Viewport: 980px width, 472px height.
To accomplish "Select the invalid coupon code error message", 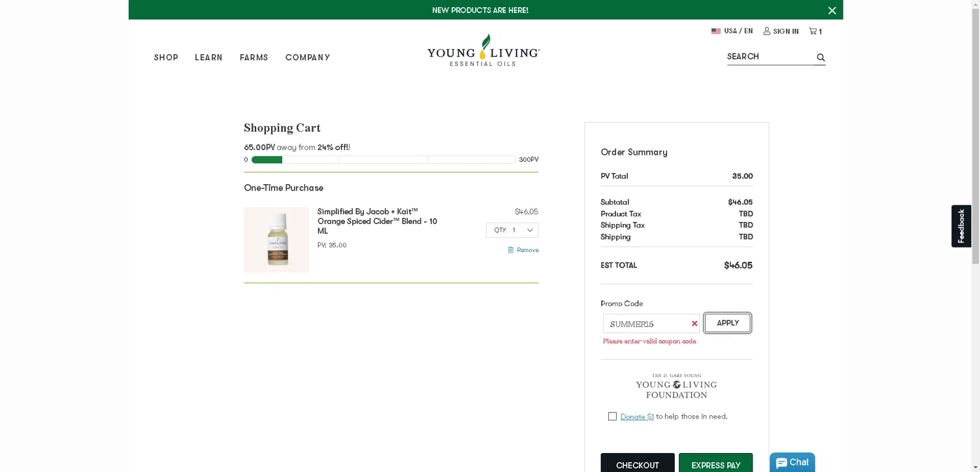I will pos(649,341).
